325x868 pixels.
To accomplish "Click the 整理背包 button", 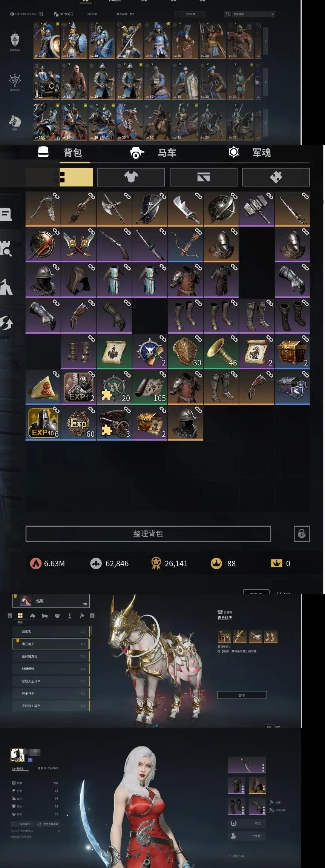I will (148, 533).
